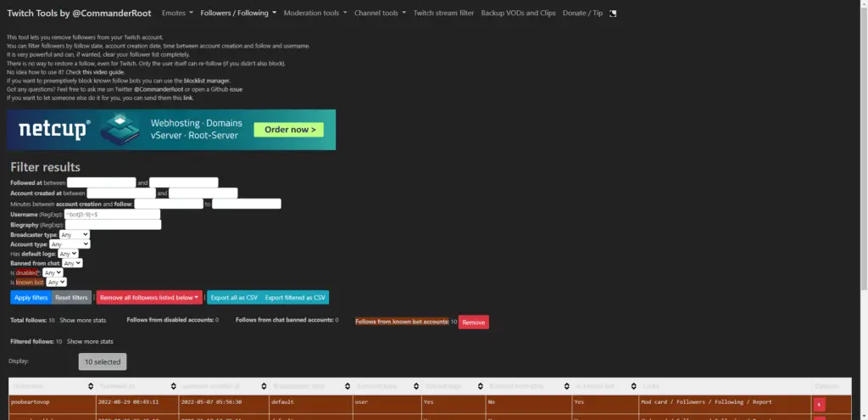Open the blocklist manager link
Viewport: 868px width, 420px height.
207,81
